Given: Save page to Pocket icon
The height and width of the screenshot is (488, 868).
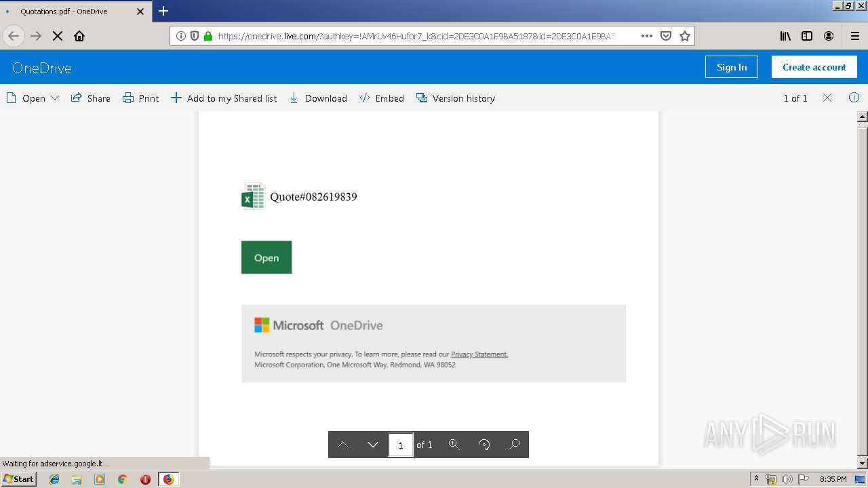Looking at the screenshot, I should pyautogui.click(x=666, y=36).
